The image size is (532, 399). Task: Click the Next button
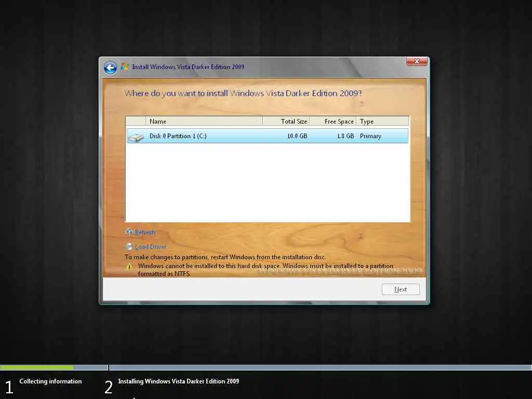401,289
